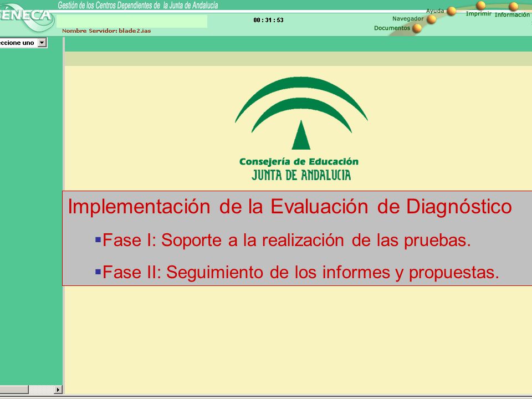This screenshot has width=532, height=399.
Task: Click the Séneca logo
Action: 26,17
